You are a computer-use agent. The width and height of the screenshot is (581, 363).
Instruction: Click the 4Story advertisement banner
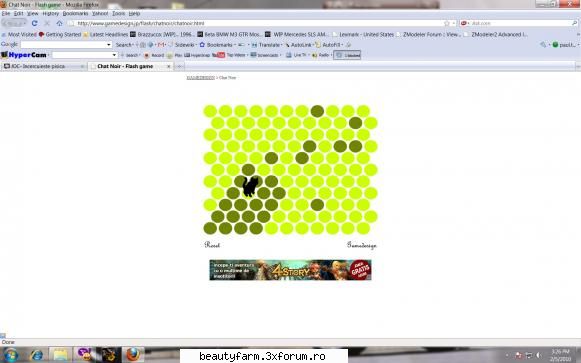(x=290, y=270)
